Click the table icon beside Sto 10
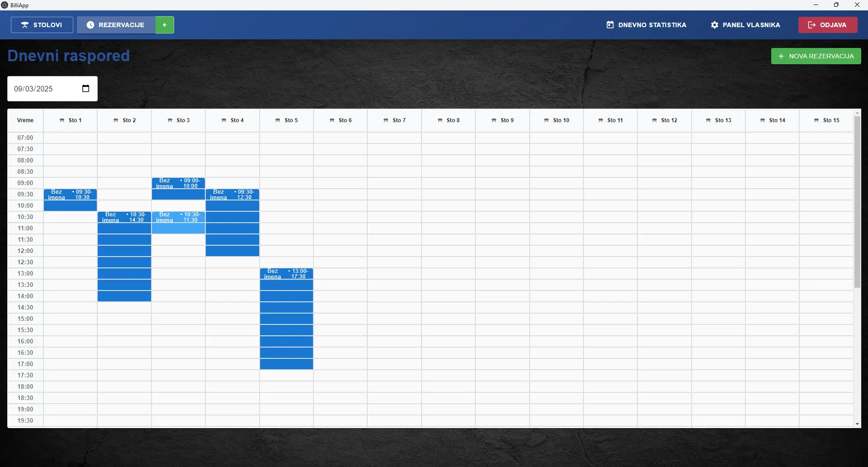Screen dimensions: 868x467 [546, 120]
